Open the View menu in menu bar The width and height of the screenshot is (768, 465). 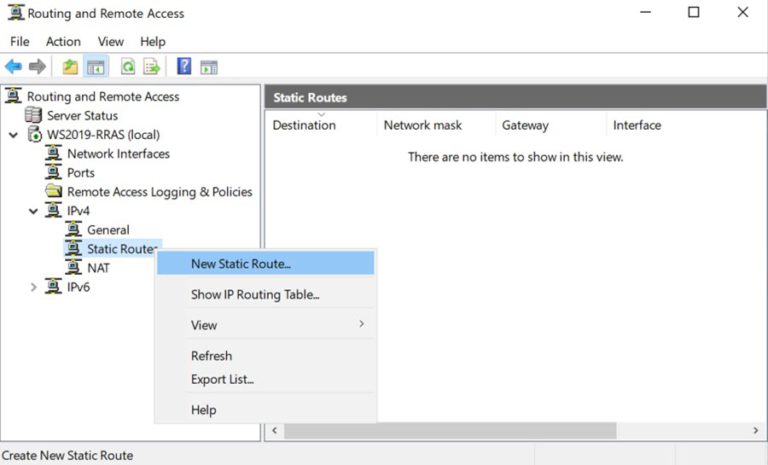(111, 42)
